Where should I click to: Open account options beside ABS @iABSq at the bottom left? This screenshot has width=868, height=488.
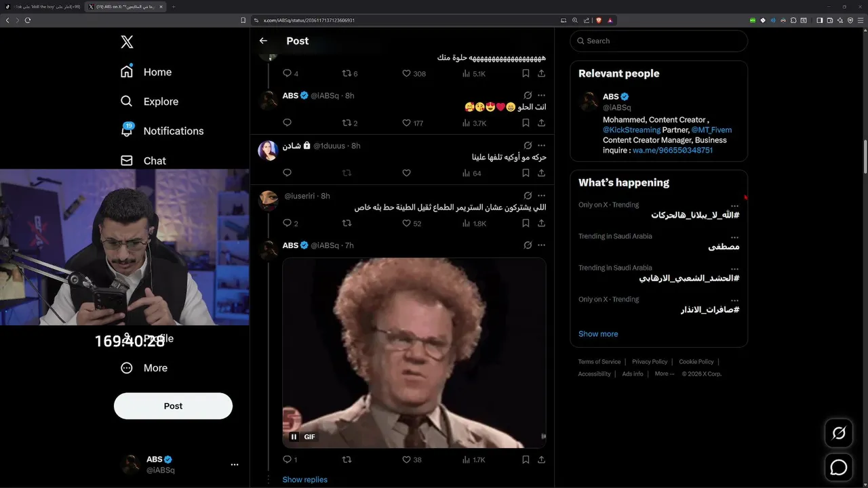pyautogui.click(x=235, y=465)
